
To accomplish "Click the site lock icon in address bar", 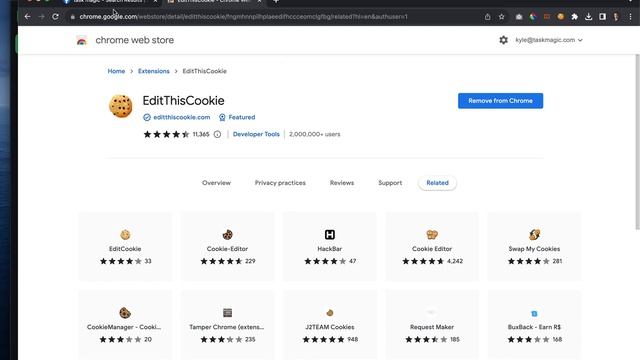I will coord(73,17).
